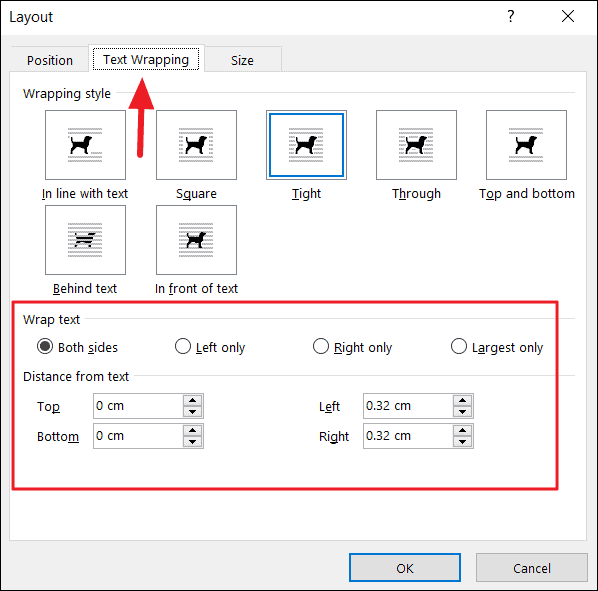This screenshot has width=598, height=591.
Task: Enable the Largest only radio option
Action: (459, 347)
